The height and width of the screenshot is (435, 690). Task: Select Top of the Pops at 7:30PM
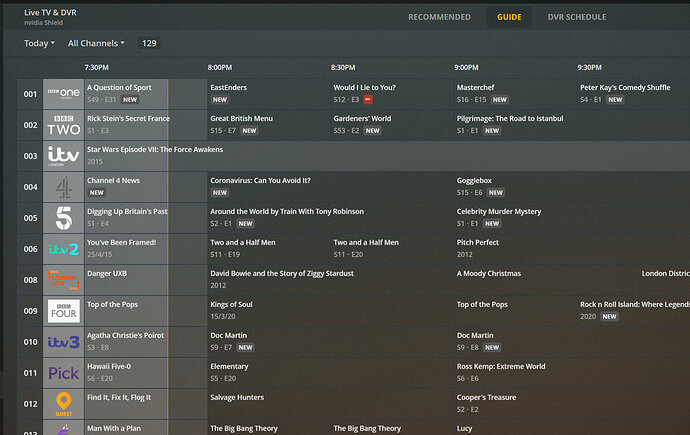click(x=146, y=311)
